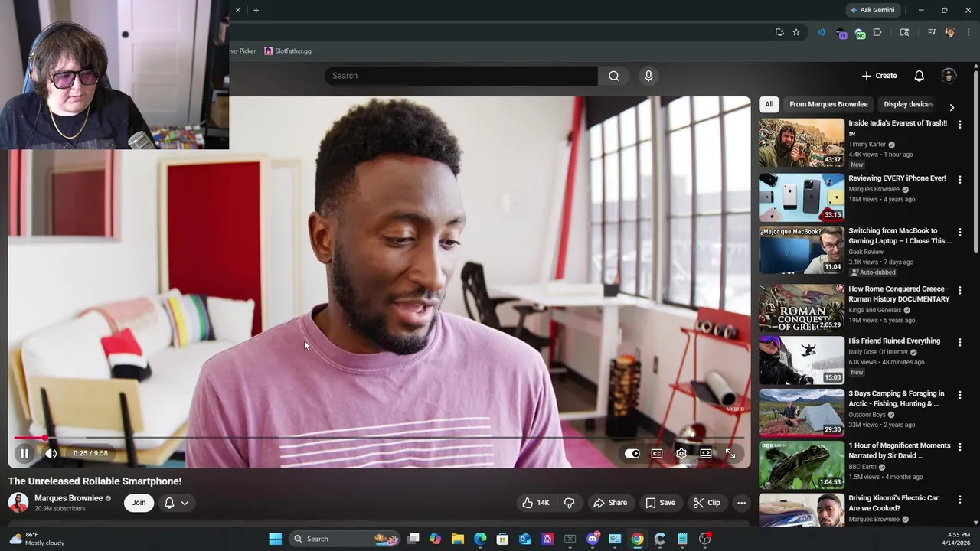Image resolution: width=980 pixels, height=551 pixels.
Task: Show next filter chips with arrow
Action: 952,107
